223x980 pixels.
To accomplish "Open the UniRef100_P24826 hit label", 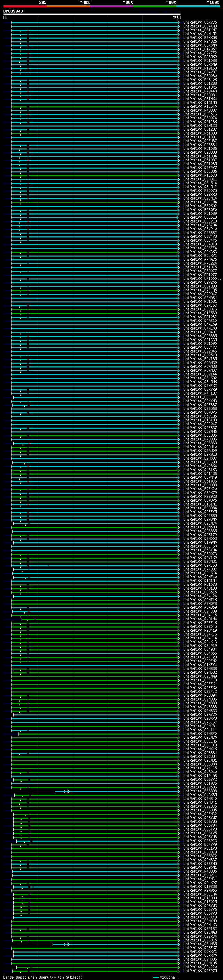I will (x=200, y=41).
